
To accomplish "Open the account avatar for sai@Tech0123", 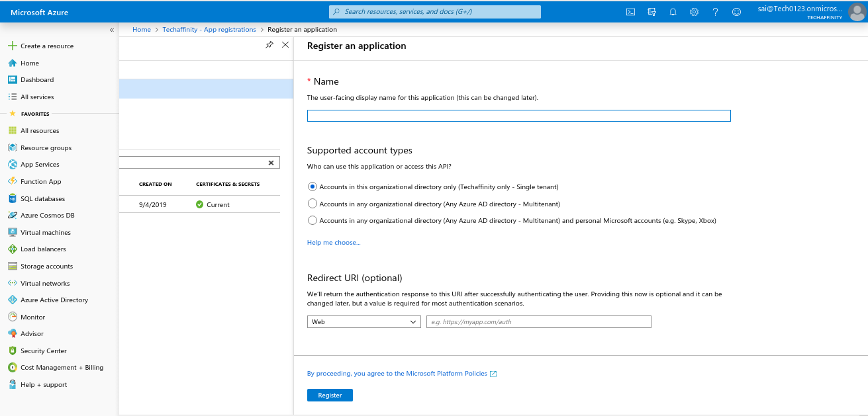I will 857,12.
